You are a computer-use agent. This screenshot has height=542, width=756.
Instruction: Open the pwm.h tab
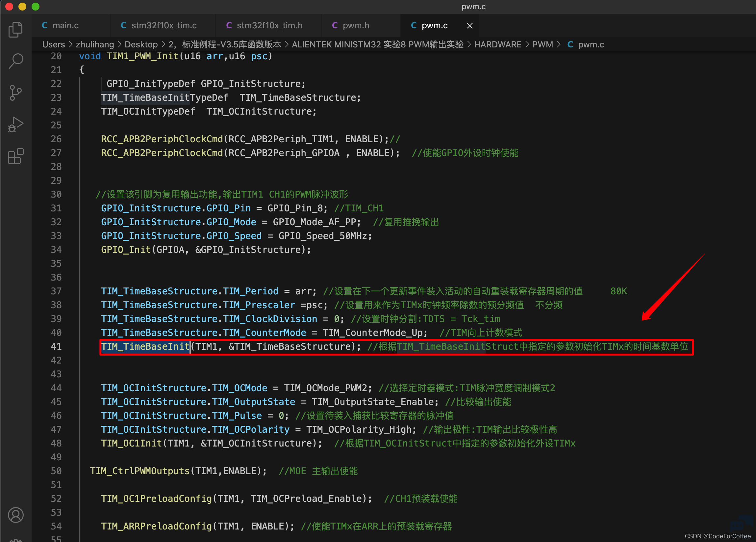pos(356,25)
